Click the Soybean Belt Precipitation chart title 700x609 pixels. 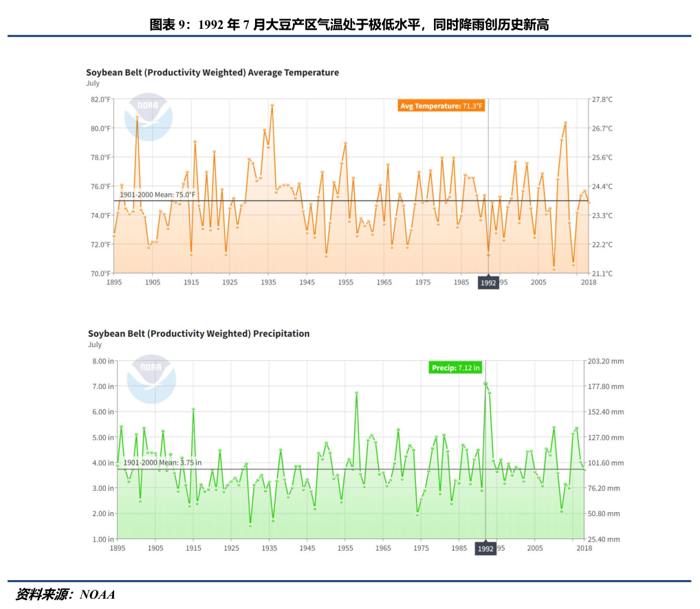pyautogui.click(x=198, y=333)
